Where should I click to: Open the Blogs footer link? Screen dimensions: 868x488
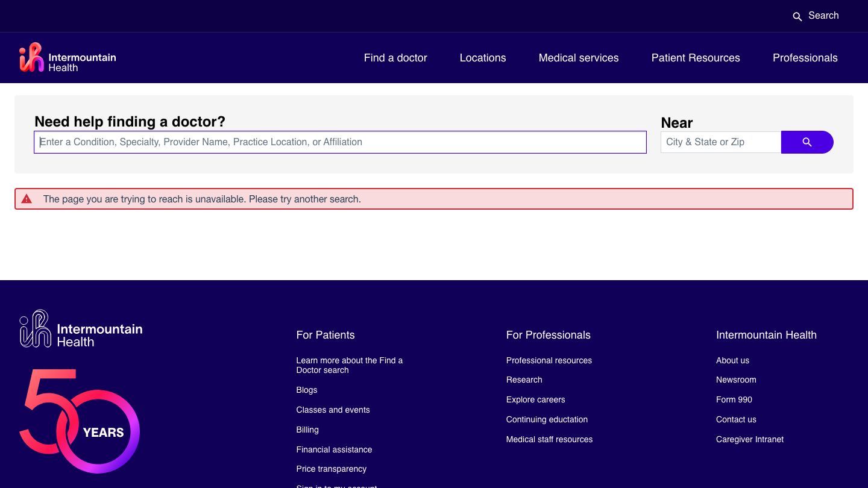pyautogui.click(x=306, y=390)
